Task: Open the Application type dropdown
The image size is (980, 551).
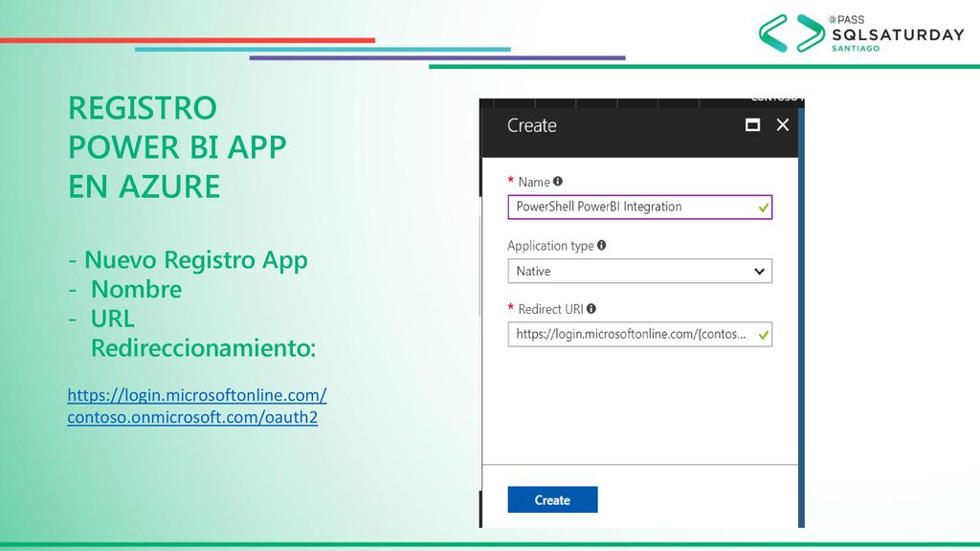Action: 640,271
